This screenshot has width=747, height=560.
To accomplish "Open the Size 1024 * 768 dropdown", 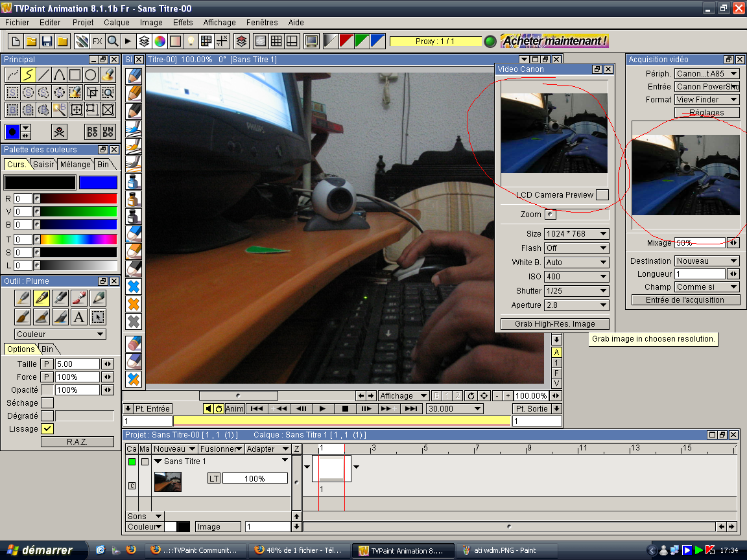I will [x=576, y=234].
